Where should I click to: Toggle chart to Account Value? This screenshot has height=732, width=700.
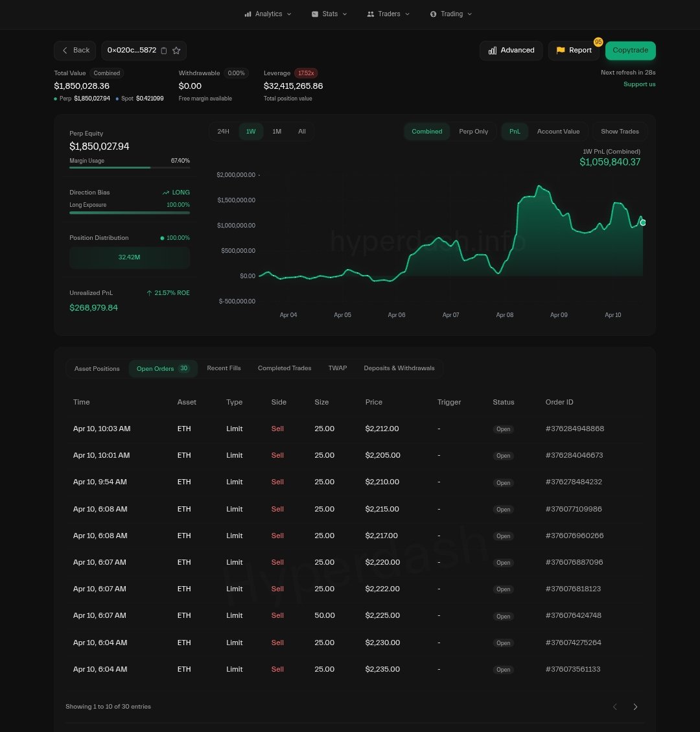pos(558,132)
